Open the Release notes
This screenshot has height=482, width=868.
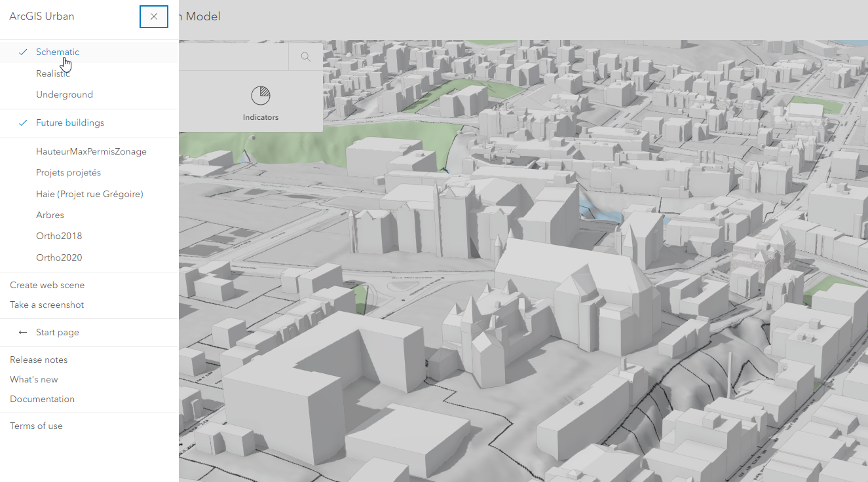38,360
